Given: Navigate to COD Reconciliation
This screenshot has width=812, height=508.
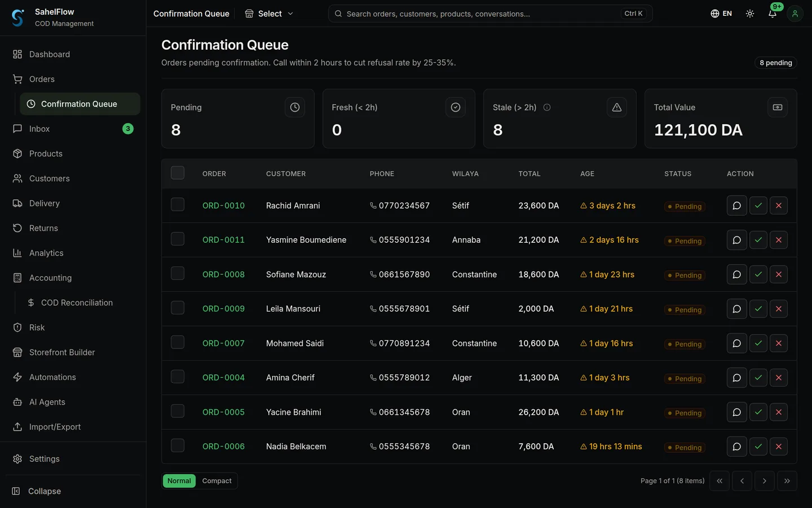Looking at the screenshot, I should click(x=80, y=303).
